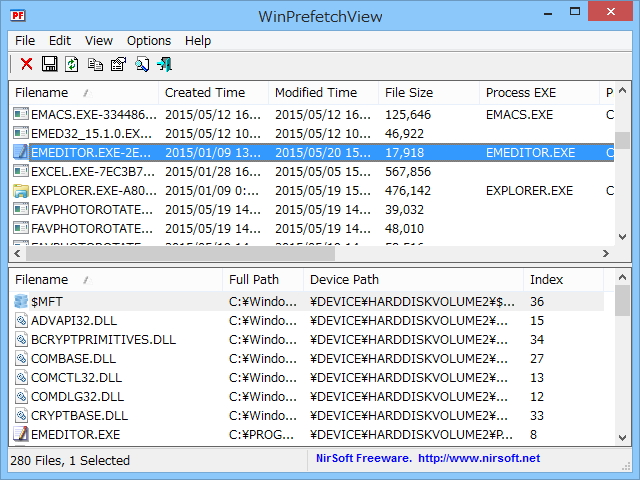Select FAVPHOTOROTATE row with size 39,032
Viewport: 640px width, 480px height.
tap(312, 209)
